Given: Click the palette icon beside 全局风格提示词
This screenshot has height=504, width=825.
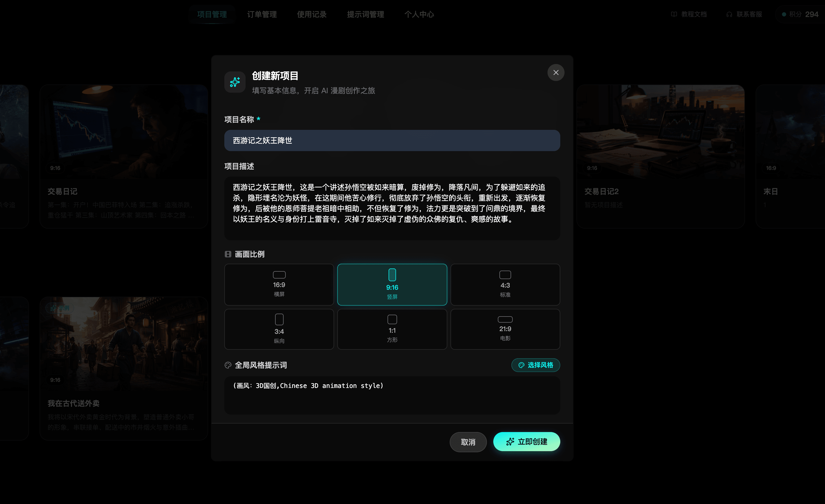Looking at the screenshot, I should (228, 365).
